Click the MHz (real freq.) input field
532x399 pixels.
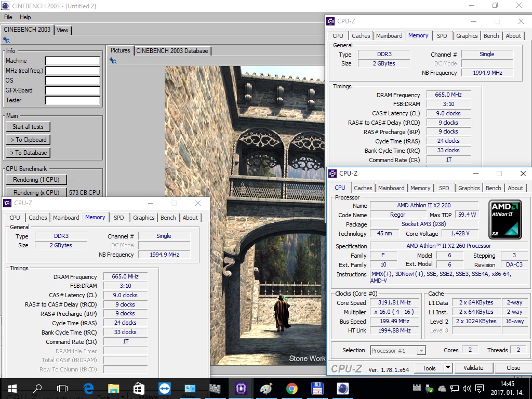(73, 71)
